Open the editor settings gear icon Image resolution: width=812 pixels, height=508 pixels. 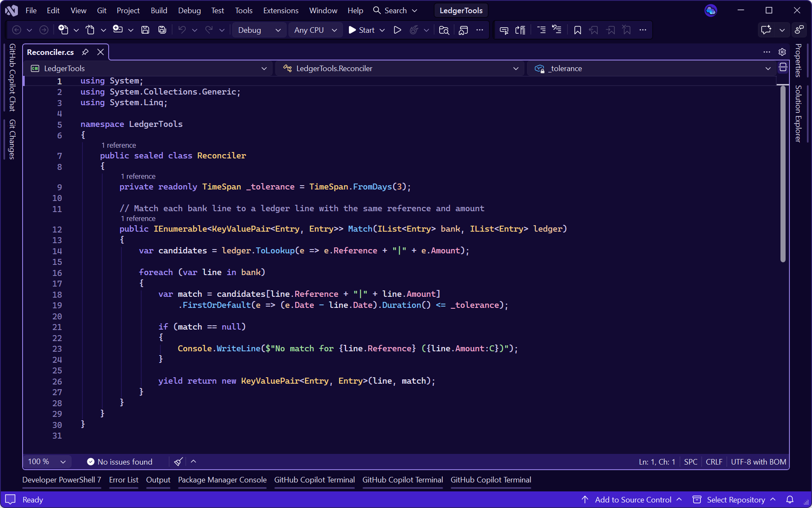coord(782,52)
